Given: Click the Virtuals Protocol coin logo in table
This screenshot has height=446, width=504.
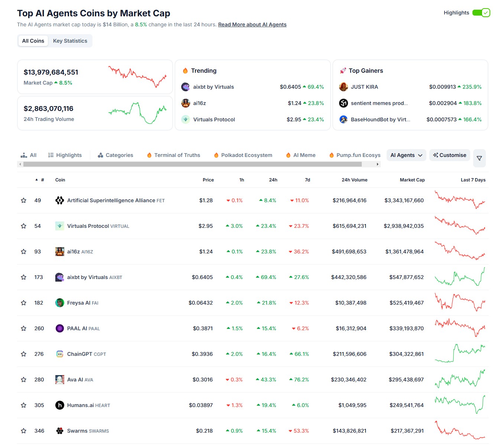Looking at the screenshot, I should 59,226.
